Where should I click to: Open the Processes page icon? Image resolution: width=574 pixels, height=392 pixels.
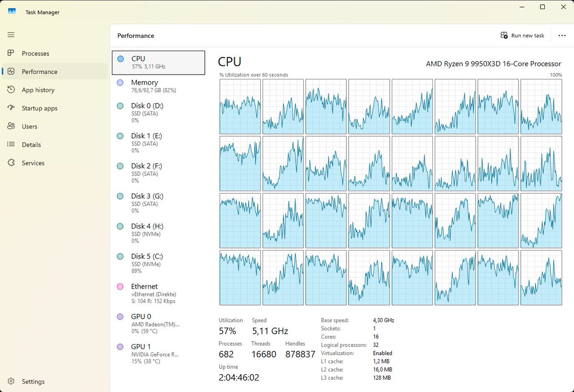pos(11,54)
